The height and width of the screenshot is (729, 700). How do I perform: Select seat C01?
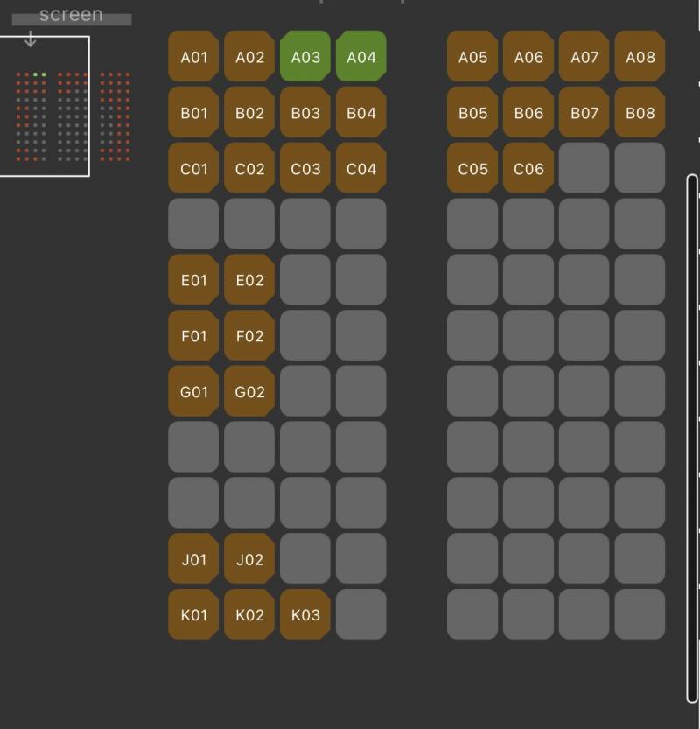coord(193,168)
